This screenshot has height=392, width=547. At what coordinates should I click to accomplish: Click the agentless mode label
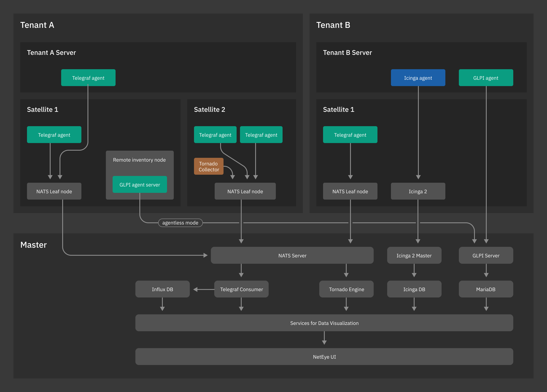(x=180, y=223)
